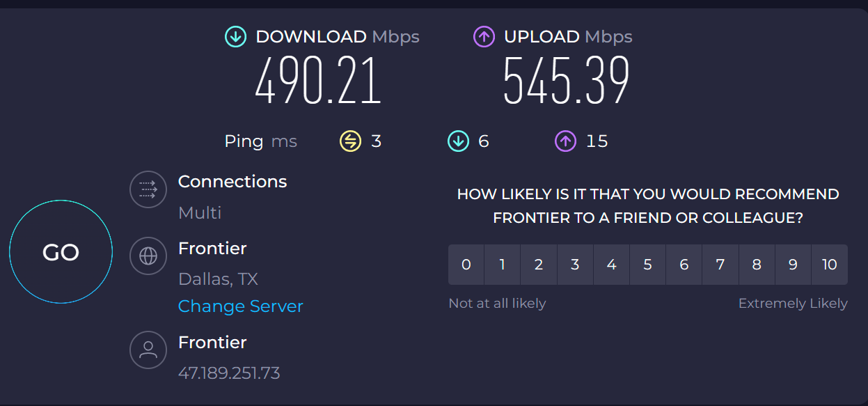
Task: Click the upload arrow icon beside UPLOAD Mbps
Action: (484, 37)
